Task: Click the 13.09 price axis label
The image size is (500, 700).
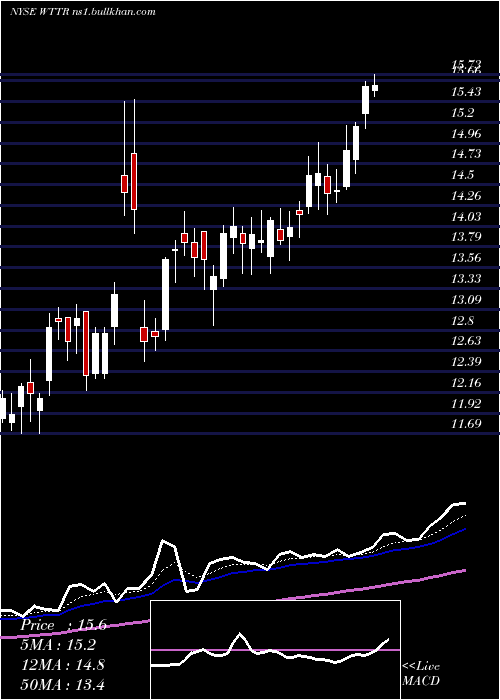Action: (466, 299)
